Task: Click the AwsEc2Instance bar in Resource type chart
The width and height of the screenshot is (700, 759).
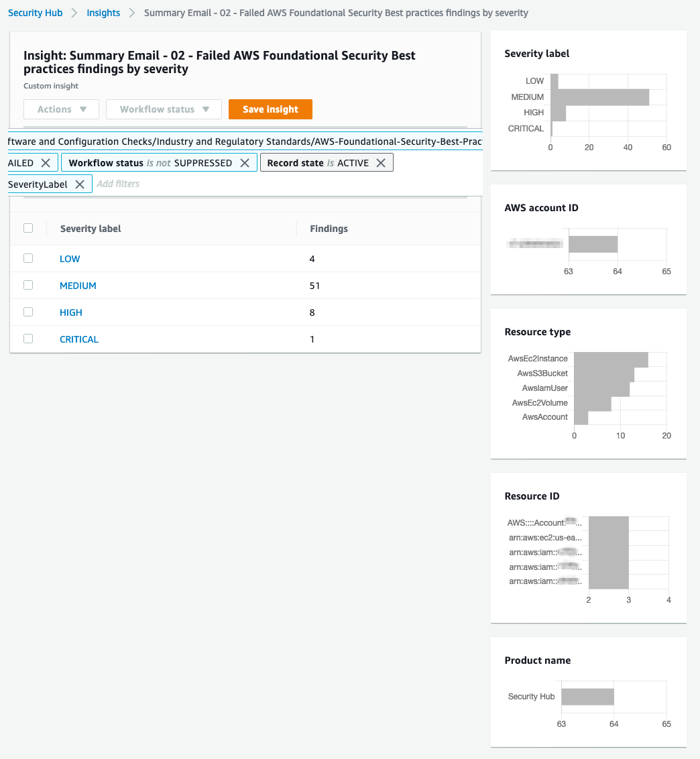Action: coord(610,359)
